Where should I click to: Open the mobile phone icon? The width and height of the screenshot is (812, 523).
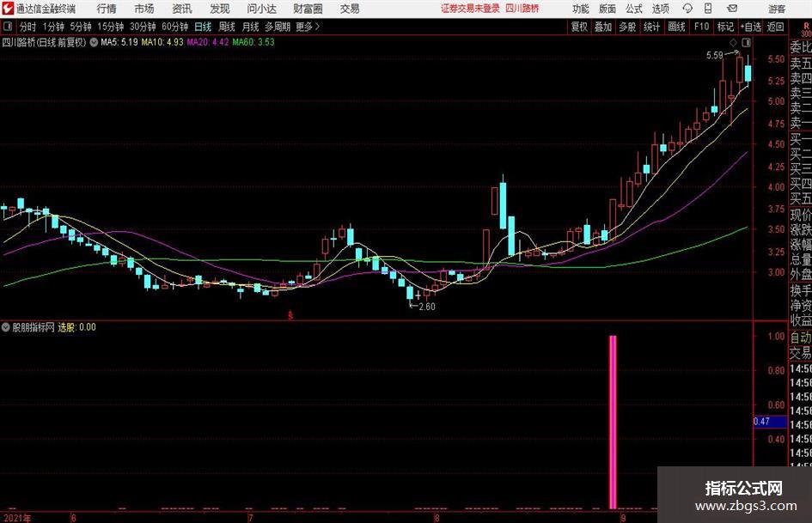pos(708,9)
